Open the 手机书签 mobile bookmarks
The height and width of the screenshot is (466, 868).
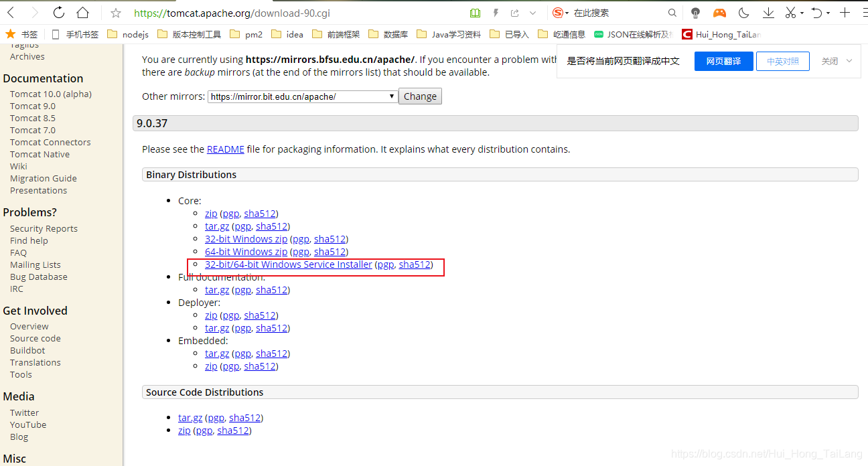click(74, 34)
